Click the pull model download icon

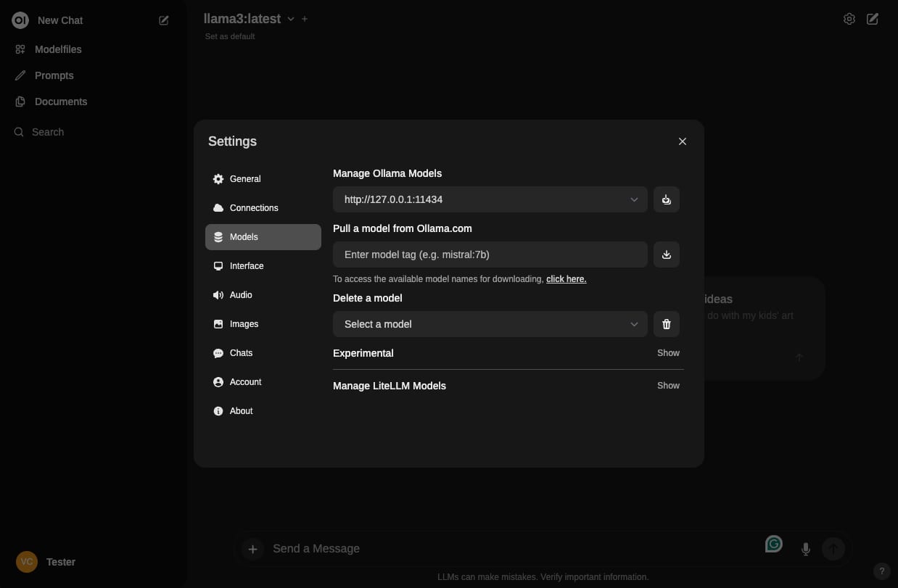[666, 254]
